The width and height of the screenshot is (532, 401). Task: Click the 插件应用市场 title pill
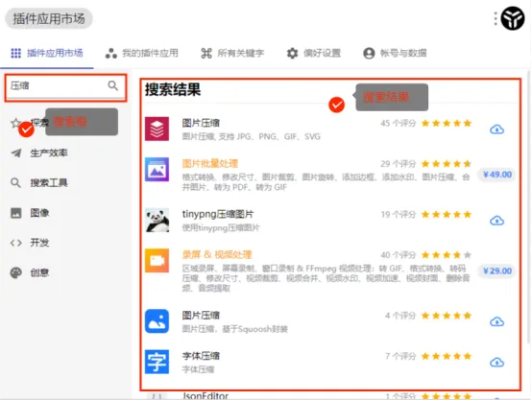(49, 18)
